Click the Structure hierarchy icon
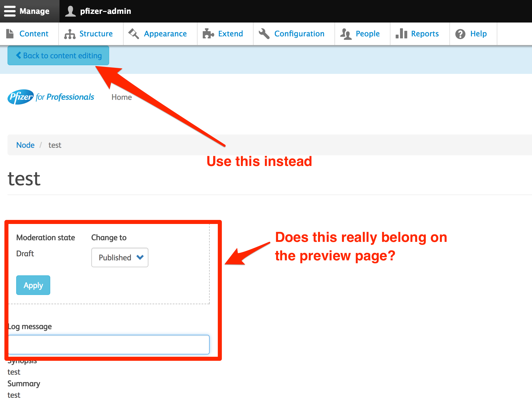The height and width of the screenshot is (411, 532). (x=70, y=34)
